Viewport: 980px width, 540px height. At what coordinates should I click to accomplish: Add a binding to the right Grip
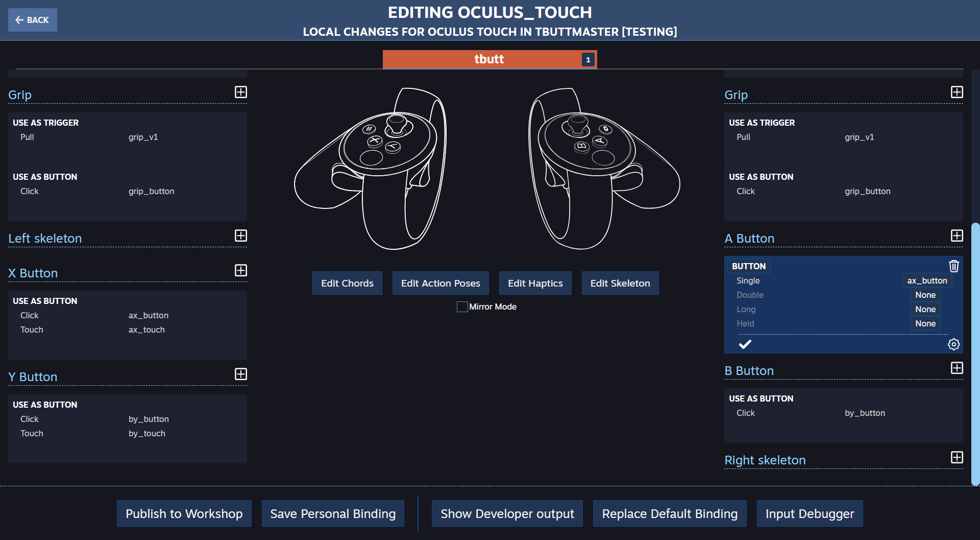[957, 92]
